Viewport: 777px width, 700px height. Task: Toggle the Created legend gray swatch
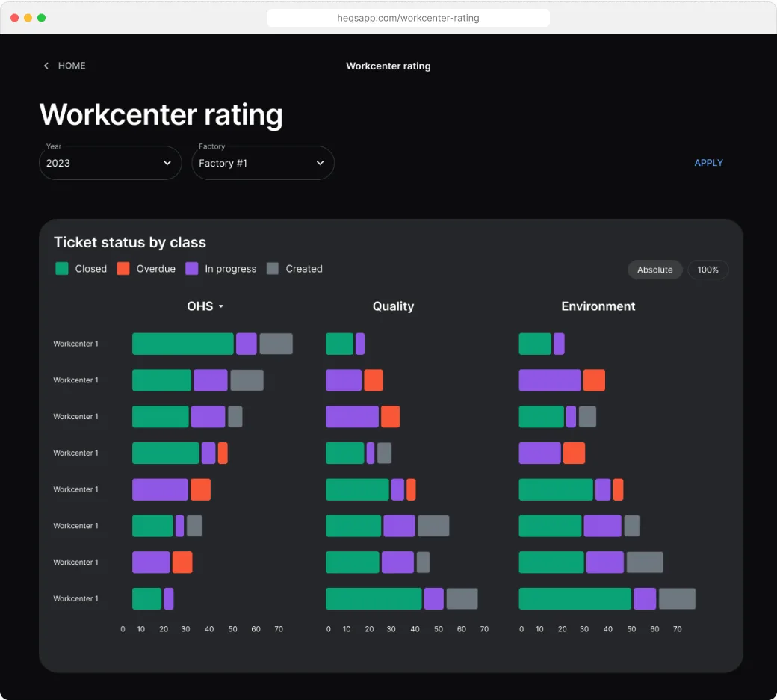click(273, 269)
